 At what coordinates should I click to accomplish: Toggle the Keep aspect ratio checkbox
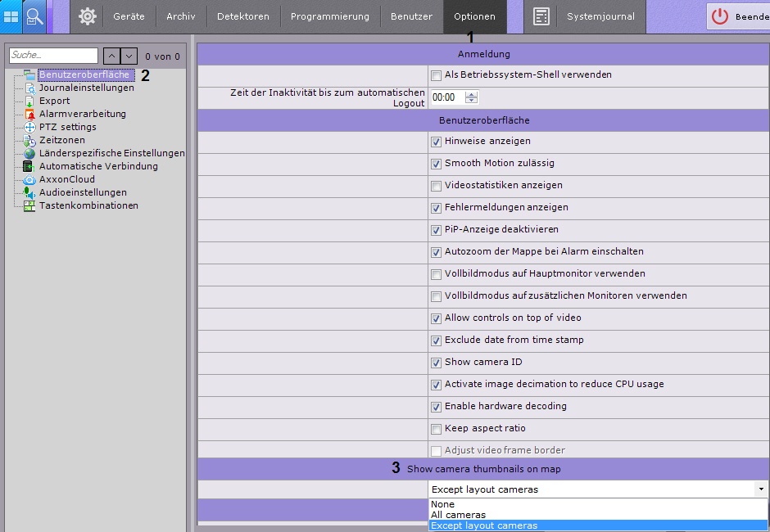(x=436, y=429)
